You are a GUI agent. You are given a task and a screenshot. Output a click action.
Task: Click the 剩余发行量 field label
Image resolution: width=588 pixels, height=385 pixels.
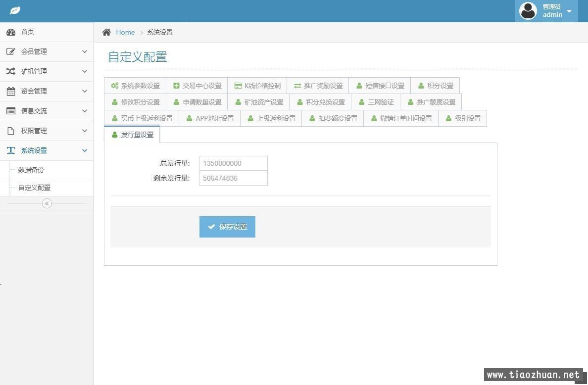coord(171,178)
